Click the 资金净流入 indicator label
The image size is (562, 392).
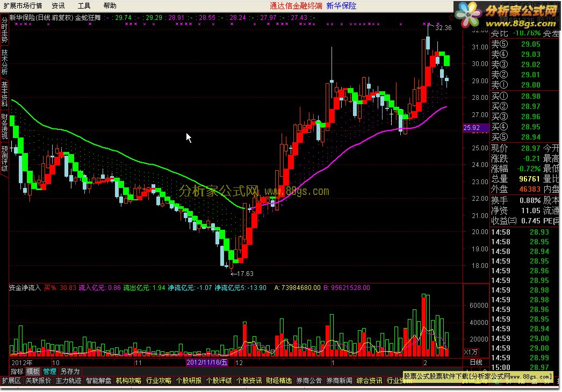[25, 288]
